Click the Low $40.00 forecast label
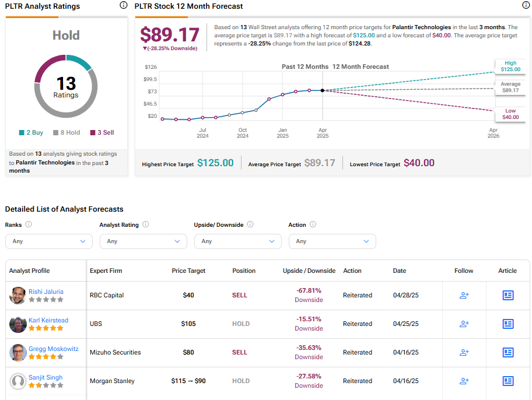 [x=510, y=114]
